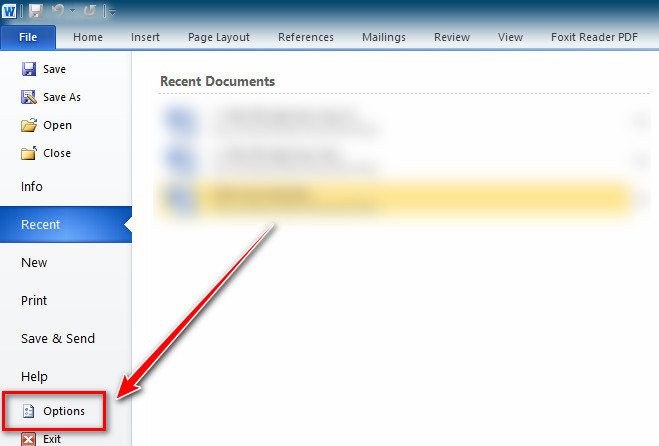
Task: Click the Undo arrow in Quick Access Toolbar
Action: pyautogui.click(x=58, y=10)
